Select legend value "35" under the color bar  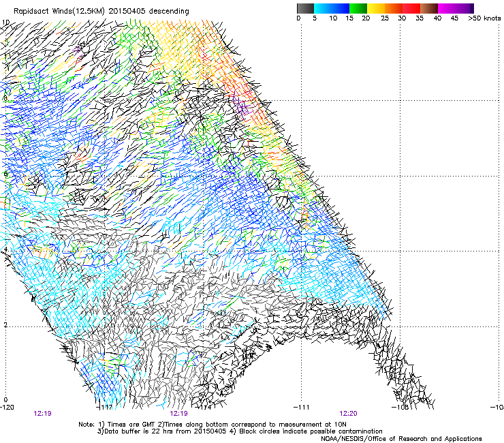click(420, 18)
